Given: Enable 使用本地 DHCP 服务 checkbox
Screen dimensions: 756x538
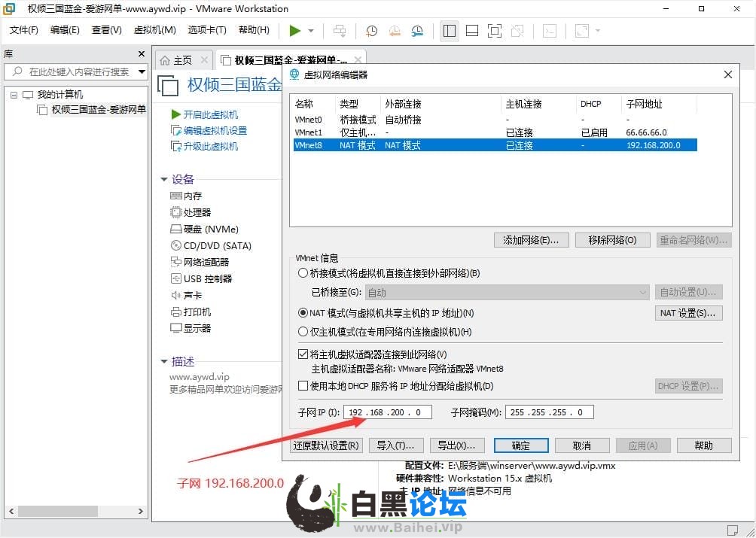Looking at the screenshot, I should pos(303,386).
